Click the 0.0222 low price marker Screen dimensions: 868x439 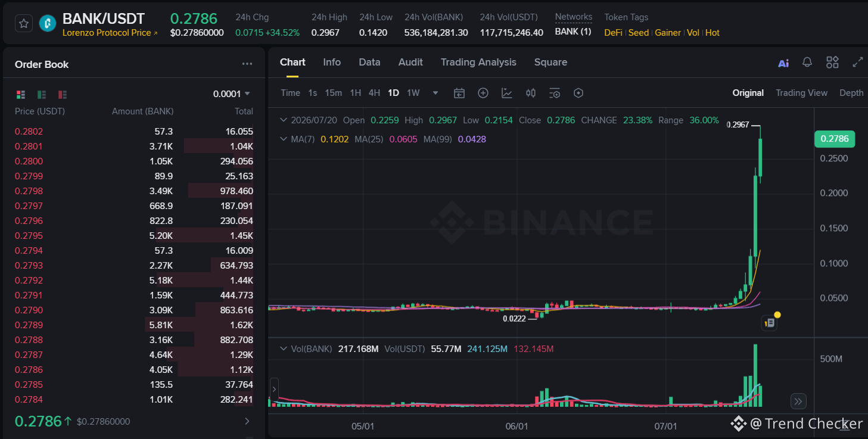[515, 319]
